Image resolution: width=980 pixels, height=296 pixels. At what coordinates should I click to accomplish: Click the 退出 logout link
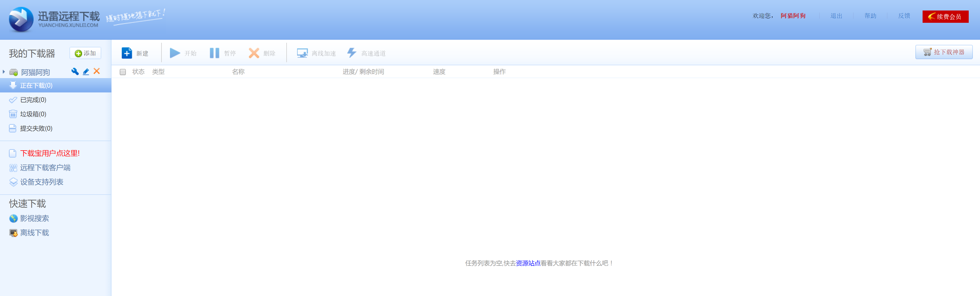836,16
